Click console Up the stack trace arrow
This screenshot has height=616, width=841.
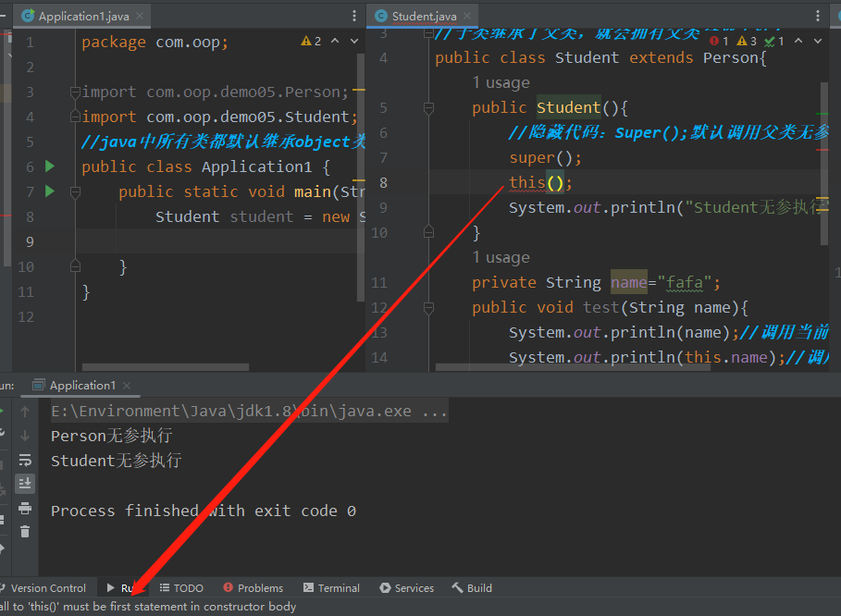25,412
